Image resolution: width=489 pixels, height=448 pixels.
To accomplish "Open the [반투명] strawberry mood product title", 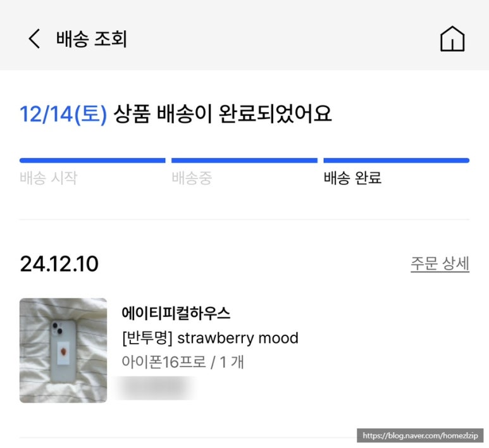I will 210,338.
